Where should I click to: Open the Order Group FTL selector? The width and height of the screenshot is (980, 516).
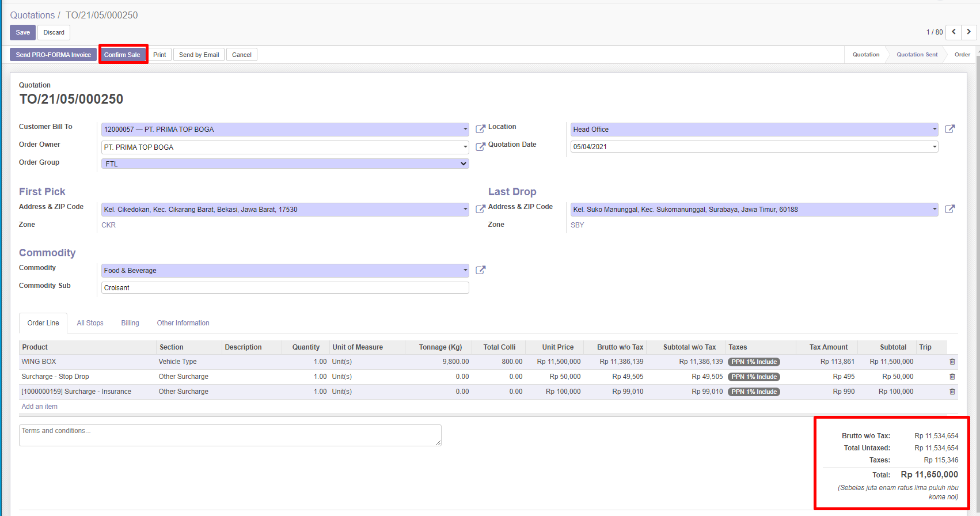click(285, 164)
